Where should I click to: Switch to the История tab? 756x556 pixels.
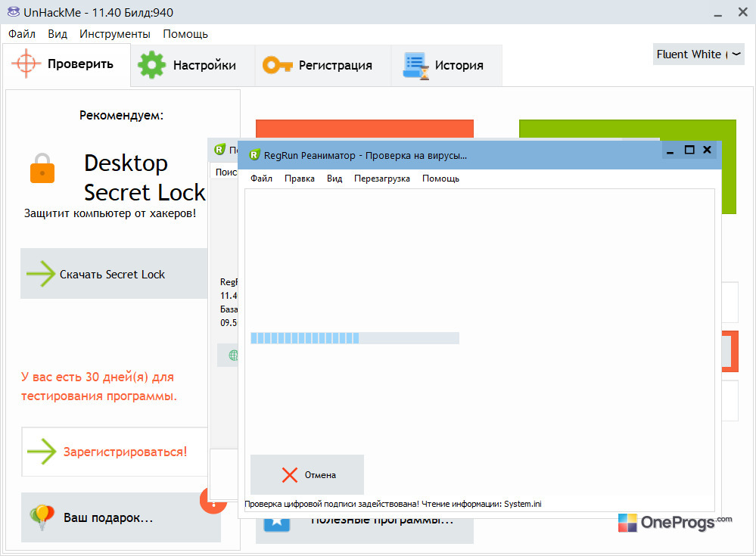(446, 66)
